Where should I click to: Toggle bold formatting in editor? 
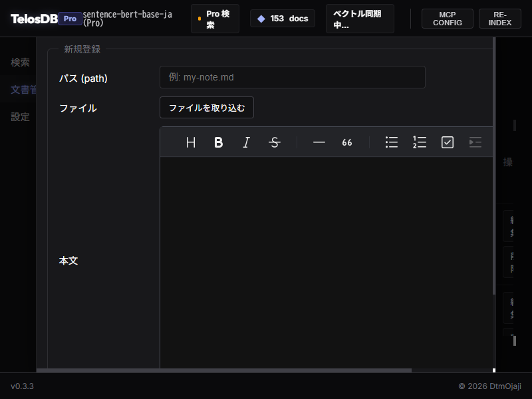pyautogui.click(x=218, y=142)
